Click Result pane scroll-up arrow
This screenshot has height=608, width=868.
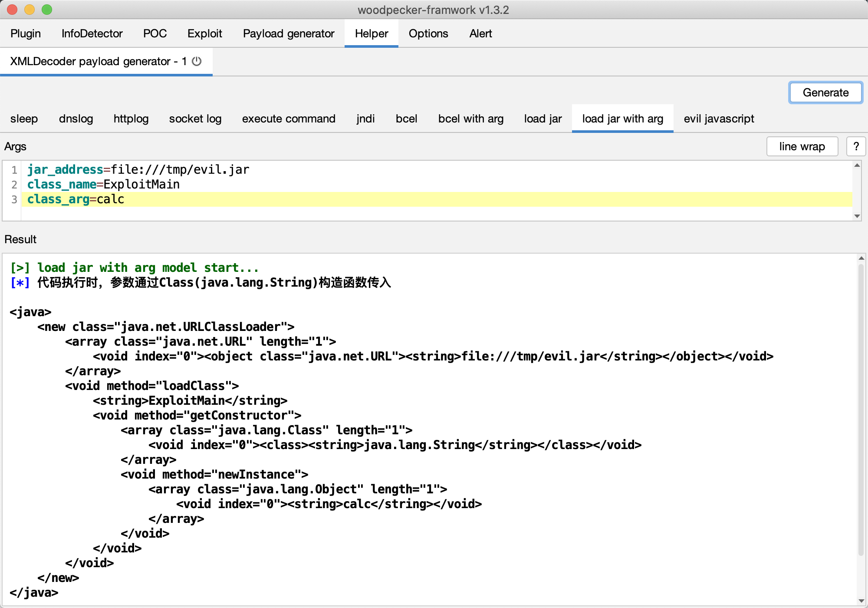pos(861,258)
